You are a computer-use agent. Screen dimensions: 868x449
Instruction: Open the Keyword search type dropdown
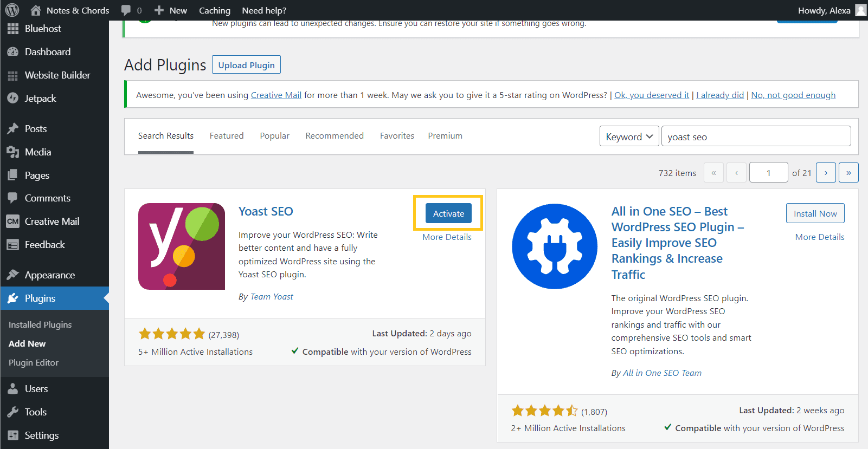(629, 136)
